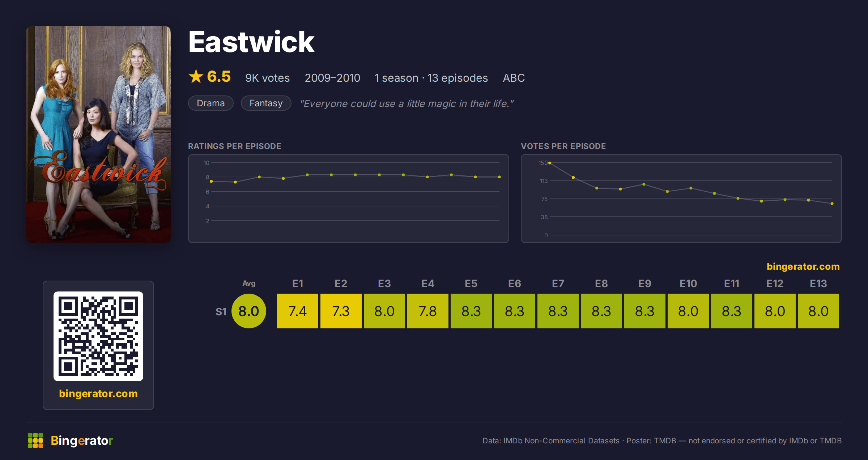Viewport: 868px width, 460px height.
Task: Click the E13 rating tile 8.0
Action: (x=818, y=311)
